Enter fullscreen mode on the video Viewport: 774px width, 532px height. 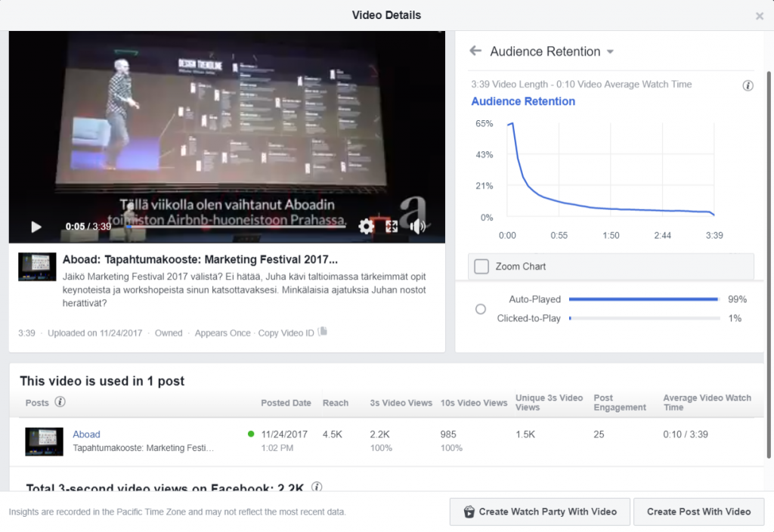392,226
